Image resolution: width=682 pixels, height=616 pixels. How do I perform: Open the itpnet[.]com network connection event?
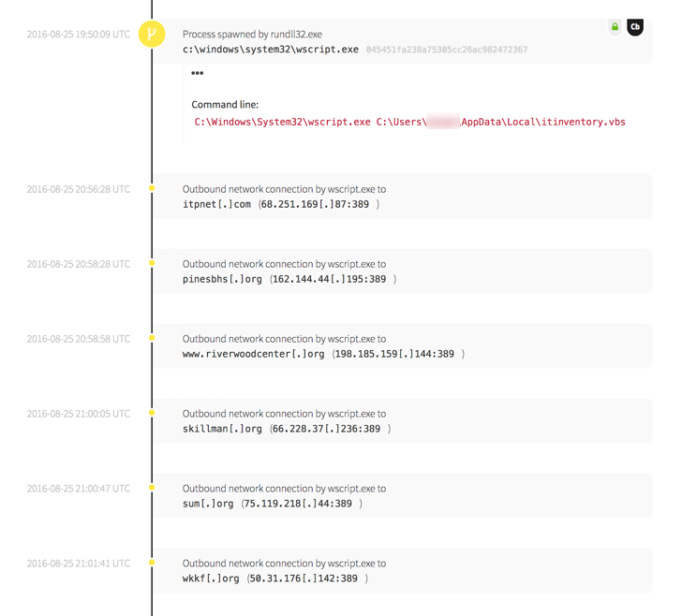click(x=403, y=197)
